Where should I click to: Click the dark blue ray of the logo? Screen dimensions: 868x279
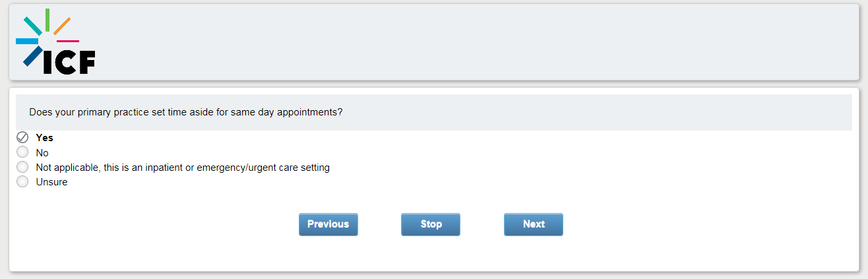[32, 57]
